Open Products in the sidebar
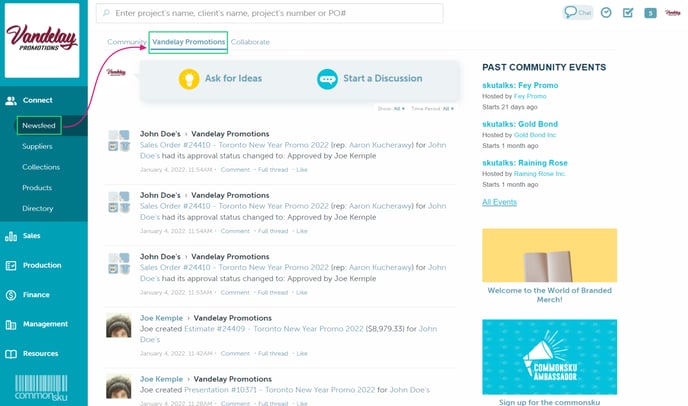688x406 pixels. [x=37, y=188]
